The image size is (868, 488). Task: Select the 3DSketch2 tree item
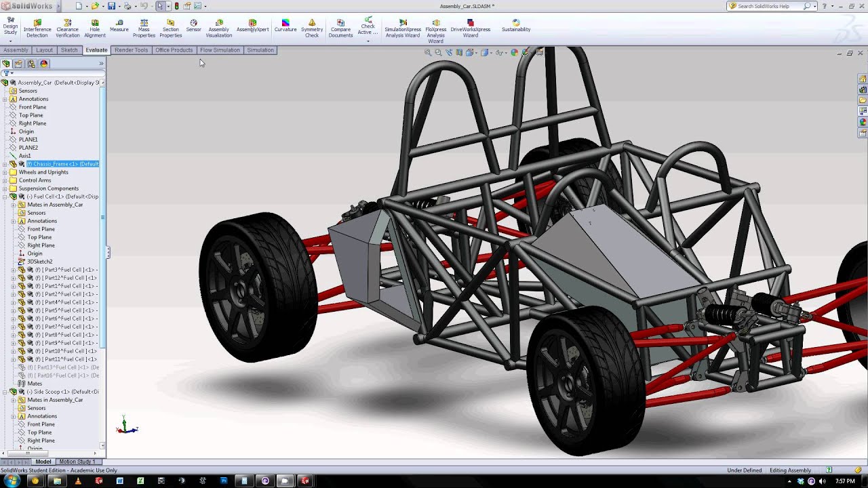click(39, 262)
